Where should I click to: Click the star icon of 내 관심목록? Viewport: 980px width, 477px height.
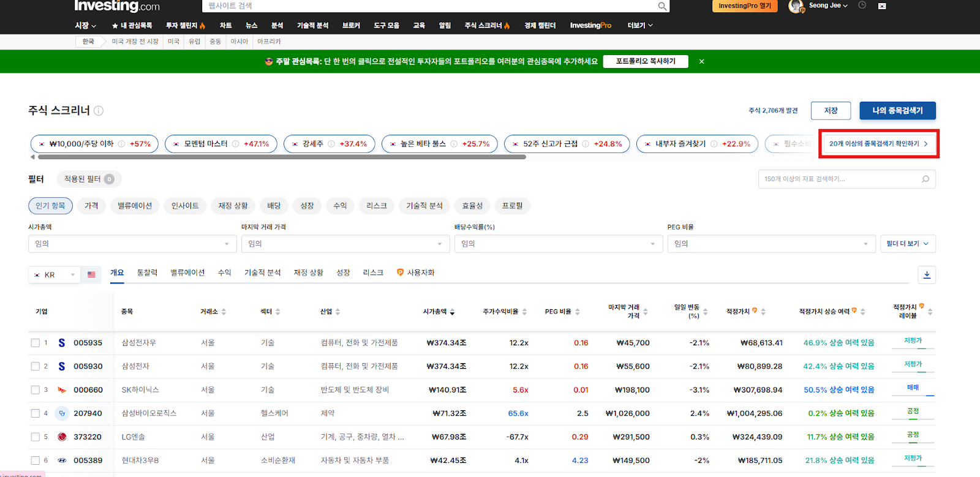click(115, 26)
